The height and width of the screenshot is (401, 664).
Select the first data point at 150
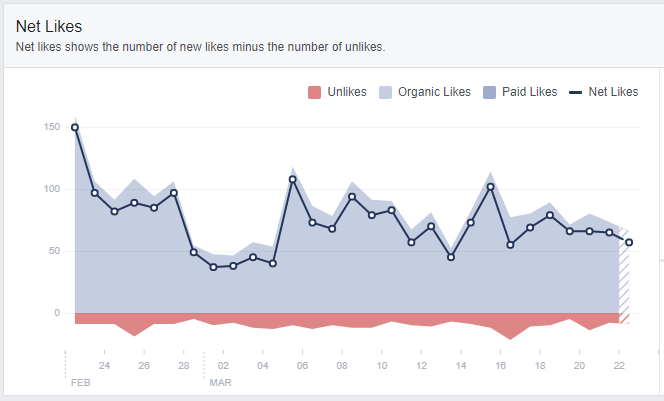75,127
